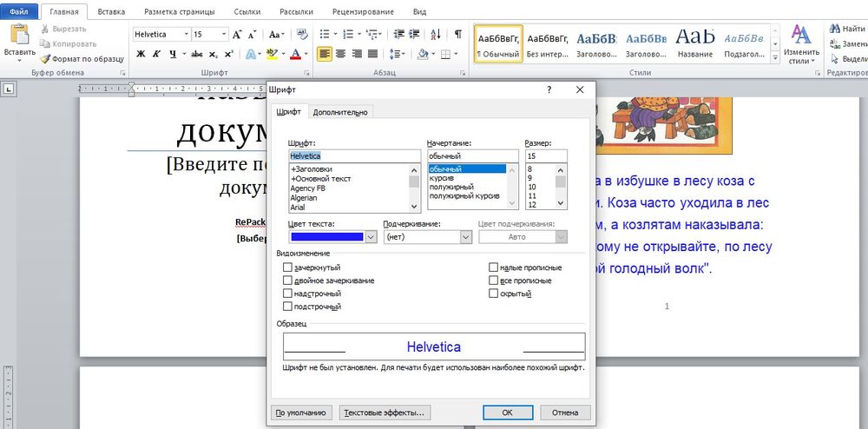The image size is (868, 429).
Task: Check the малые прописные option
Action: (493, 267)
